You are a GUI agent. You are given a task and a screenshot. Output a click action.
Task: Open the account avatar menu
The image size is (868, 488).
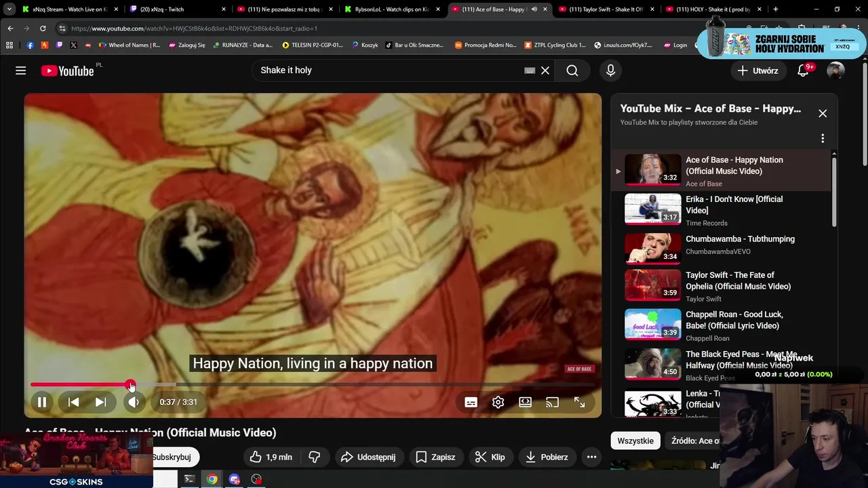[835, 70]
